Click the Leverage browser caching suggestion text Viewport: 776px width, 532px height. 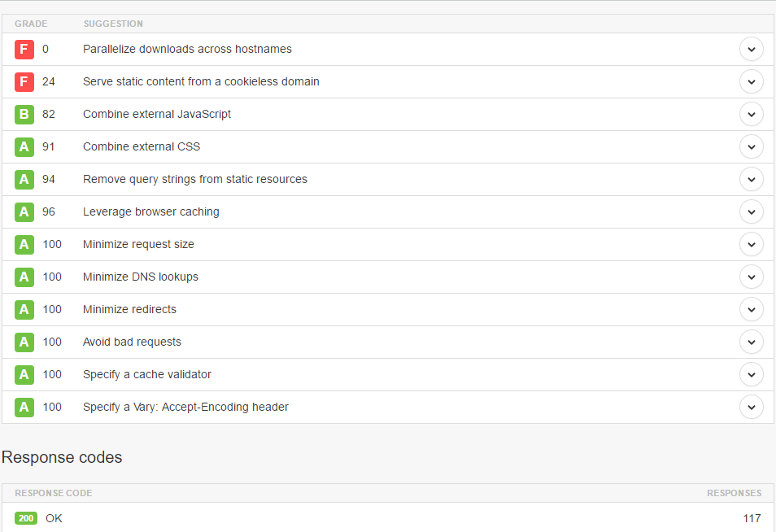tap(151, 211)
